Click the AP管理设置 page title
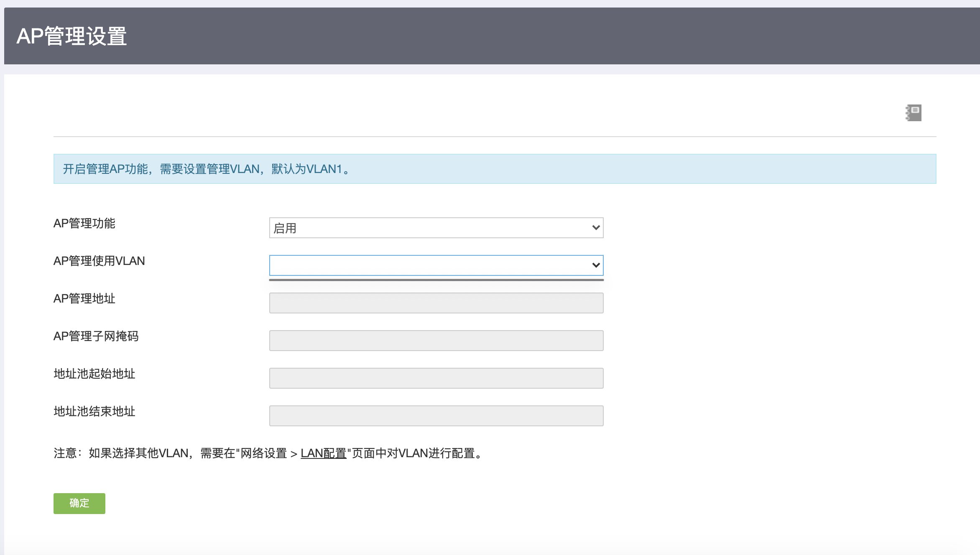980x555 pixels. (71, 36)
